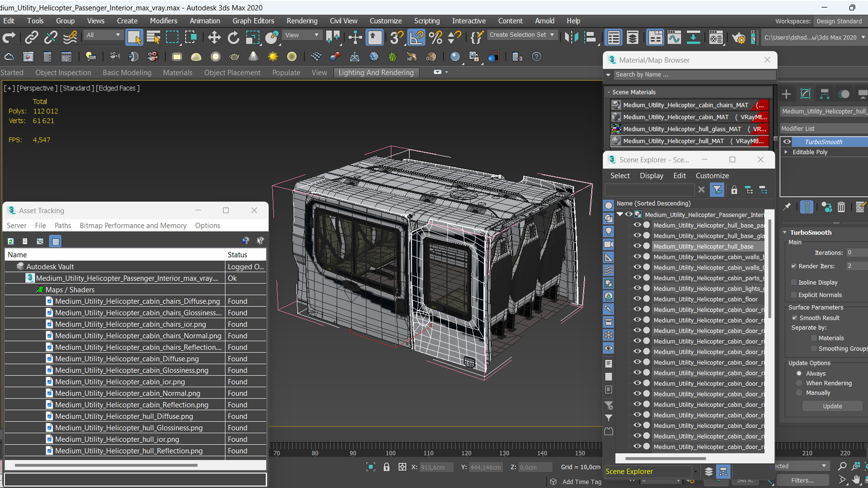Image resolution: width=868 pixels, height=488 pixels.
Task: Open the View reference coordinate dropdown
Action: 302,35
